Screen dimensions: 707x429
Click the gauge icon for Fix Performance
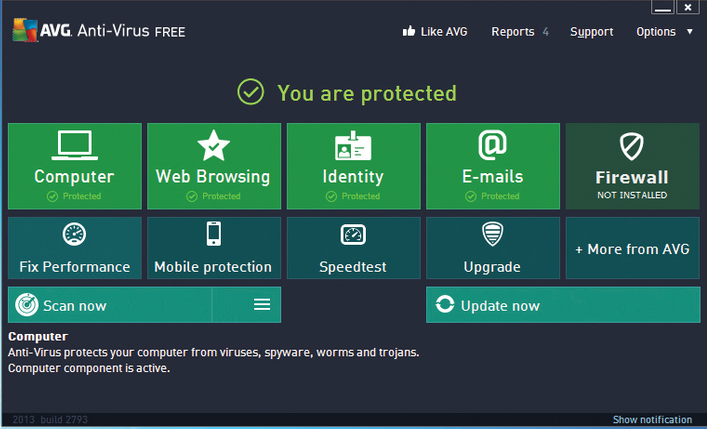[74, 234]
